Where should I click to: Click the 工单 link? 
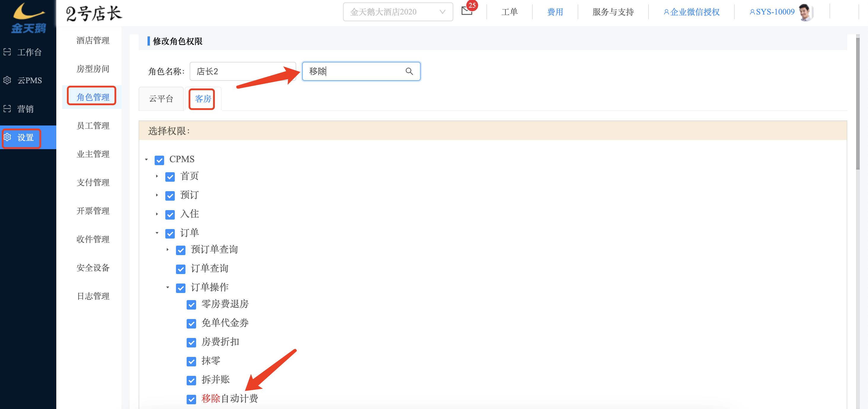coord(509,12)
